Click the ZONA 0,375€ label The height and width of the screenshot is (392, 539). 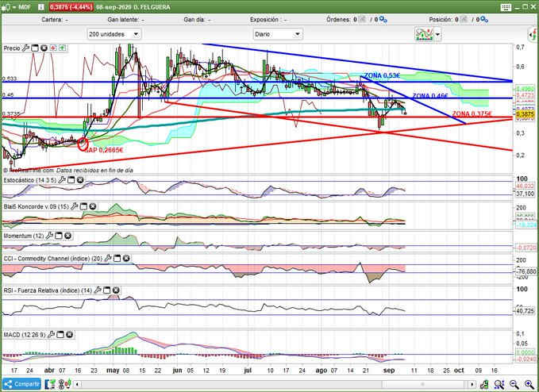(x=472, y=114)
